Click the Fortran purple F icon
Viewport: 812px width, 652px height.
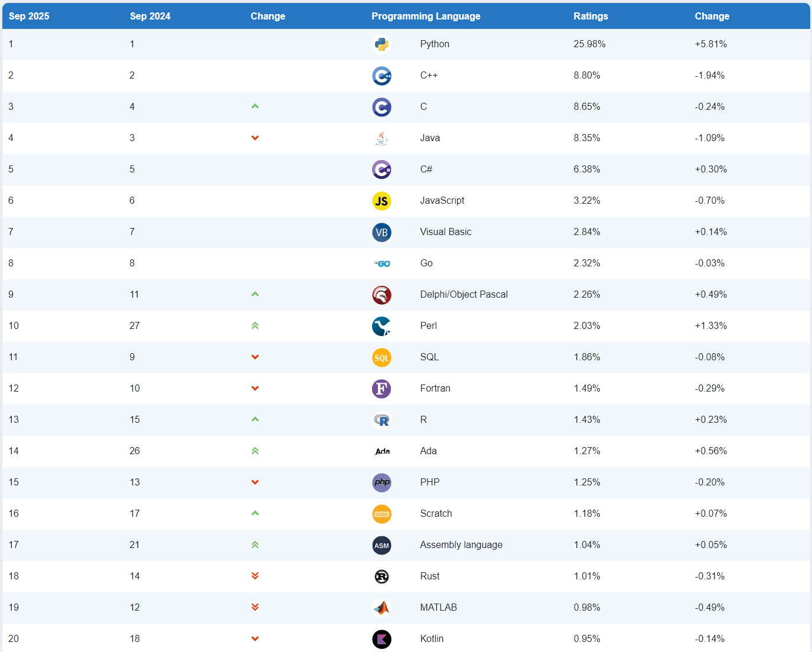tap(381, 389)
